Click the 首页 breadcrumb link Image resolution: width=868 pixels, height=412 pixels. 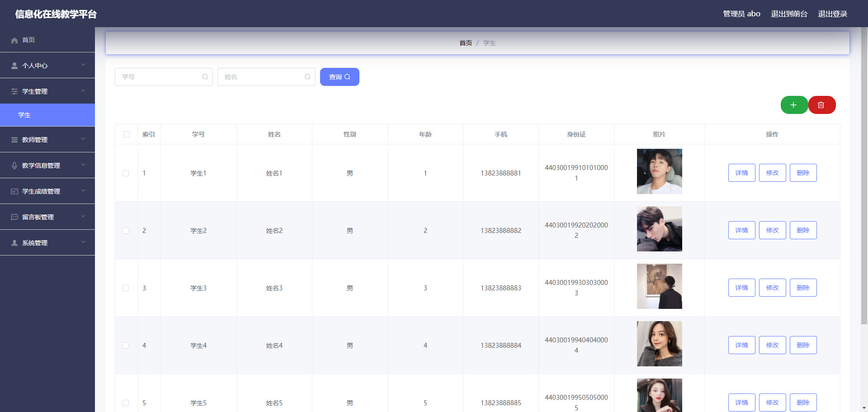point(466,43)
